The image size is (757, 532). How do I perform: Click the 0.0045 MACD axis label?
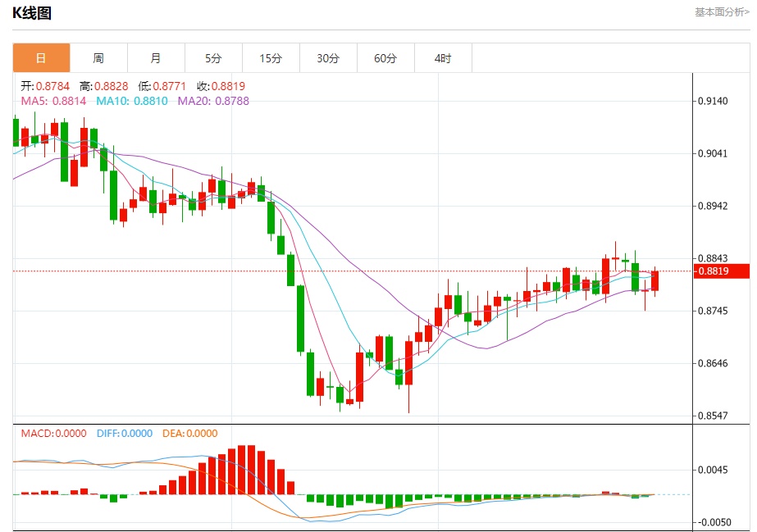pos(713,470)
